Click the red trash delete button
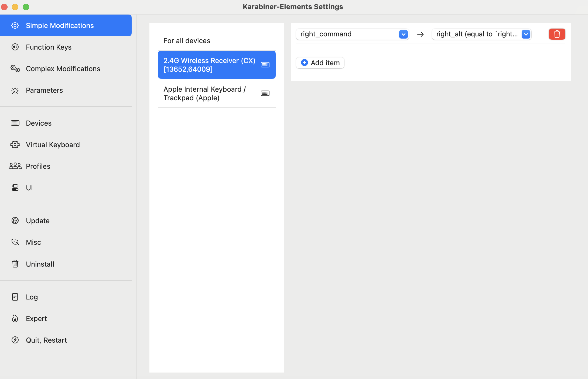 point(557,34)
